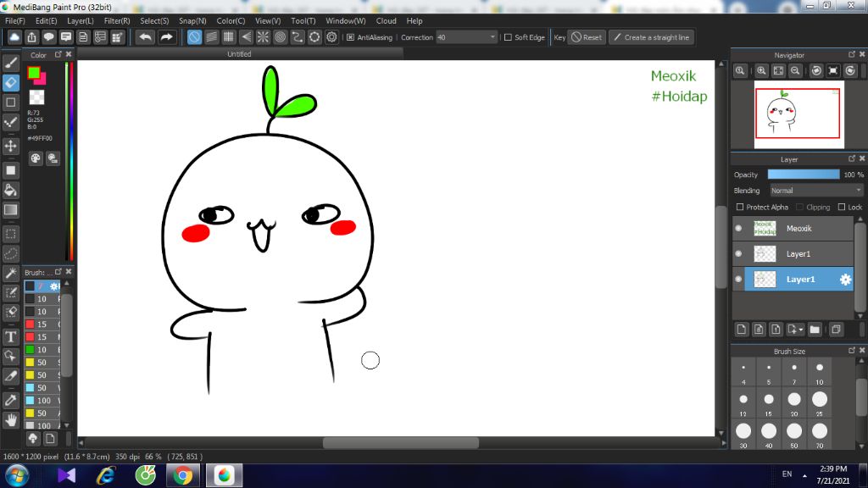Hide the Meoxik layer

click(x=738, y=229)
